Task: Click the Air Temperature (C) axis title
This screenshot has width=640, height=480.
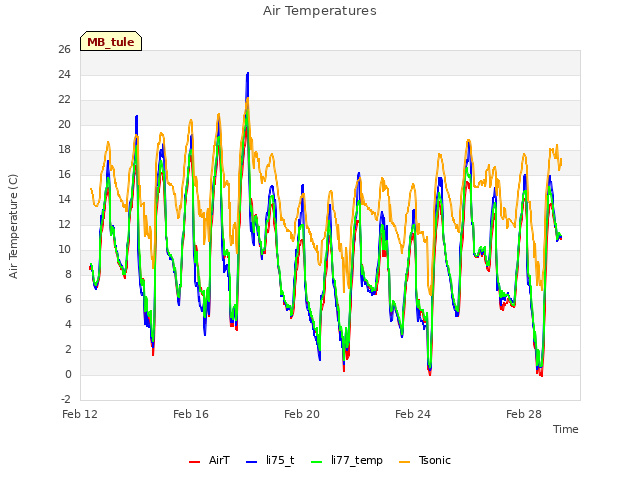Action: click(x=13, y=226)
